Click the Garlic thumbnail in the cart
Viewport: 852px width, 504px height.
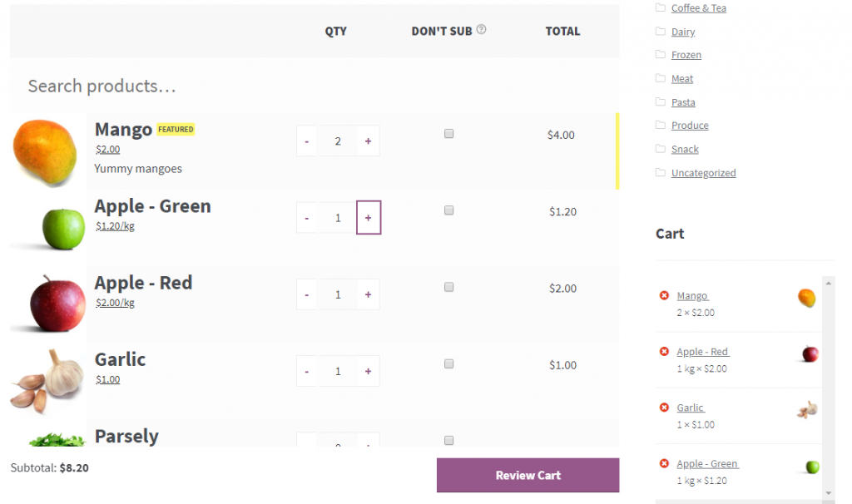click(x=807, y=409)
